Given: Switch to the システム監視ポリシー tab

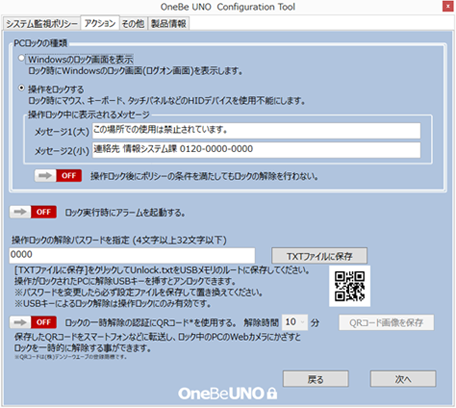Looking at the screenshot, I should 42,24.
